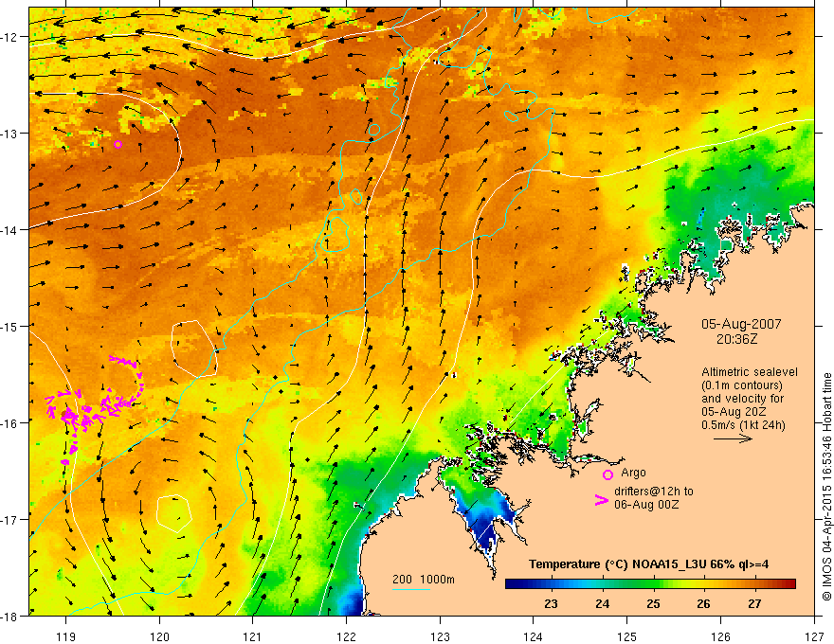834x644 pixels.
Task: Click the '05-Aug-2007' date label
Action: point(741,324)
